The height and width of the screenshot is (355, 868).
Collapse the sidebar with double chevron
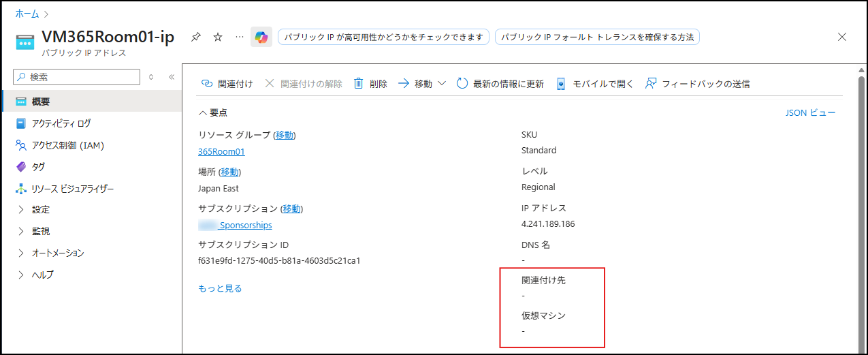coord(172,77)
